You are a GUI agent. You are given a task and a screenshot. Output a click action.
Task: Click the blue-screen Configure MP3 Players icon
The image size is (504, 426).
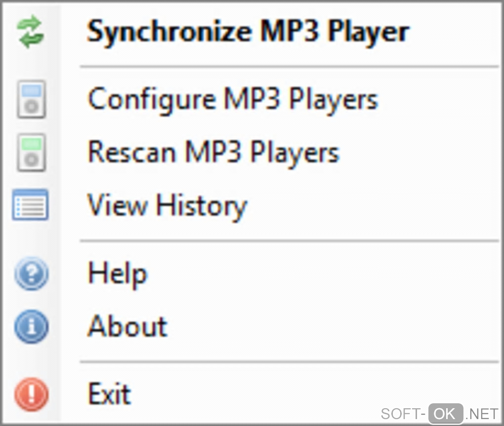click(x=31, y=99)
